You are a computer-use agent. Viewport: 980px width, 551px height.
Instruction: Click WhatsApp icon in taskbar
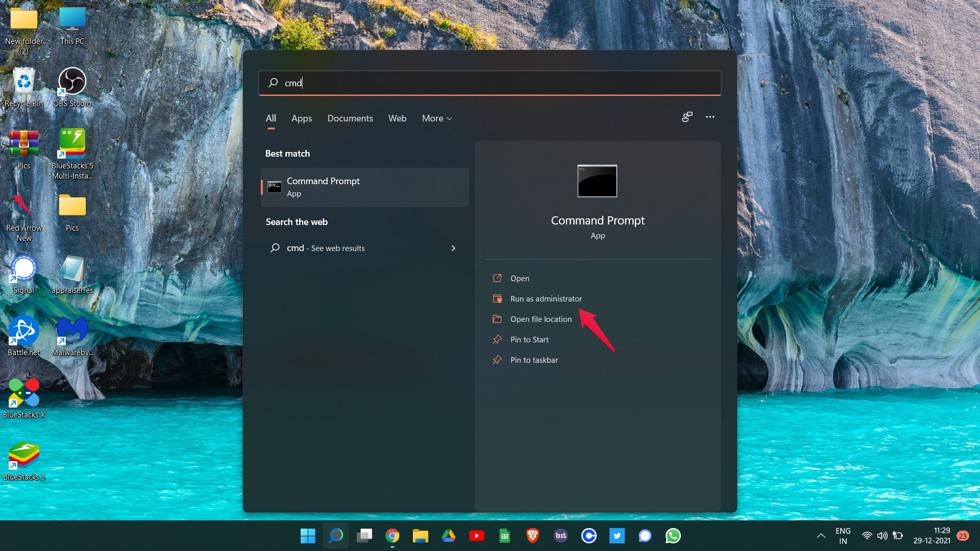pos(672,536)
